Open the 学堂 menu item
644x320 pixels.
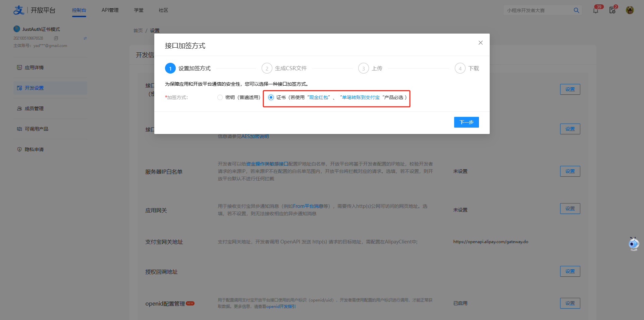[139, 10]
